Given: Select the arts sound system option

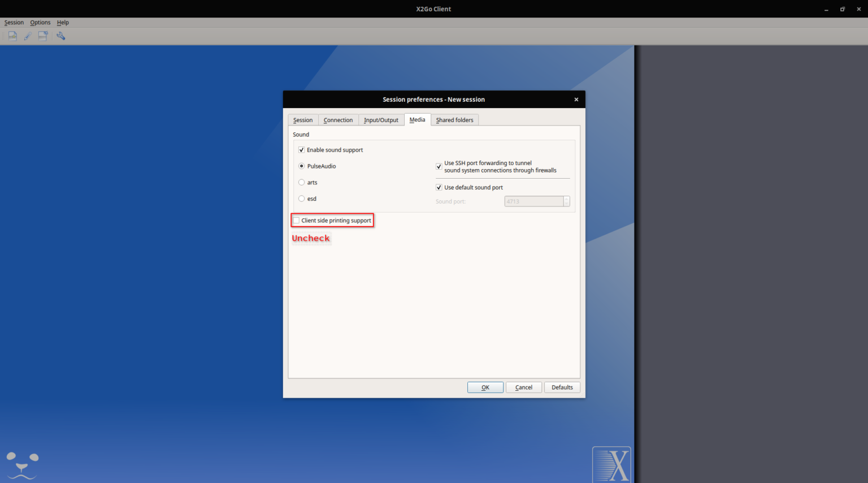Looking at the screenshot, I should pyautogui.click(x=302, y=182).
